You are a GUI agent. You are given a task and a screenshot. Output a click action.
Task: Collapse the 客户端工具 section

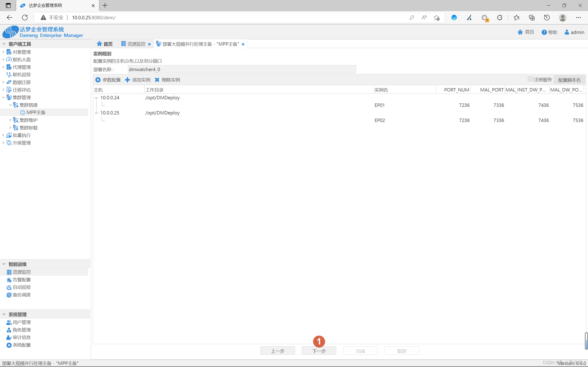click(x=4, y=44)
